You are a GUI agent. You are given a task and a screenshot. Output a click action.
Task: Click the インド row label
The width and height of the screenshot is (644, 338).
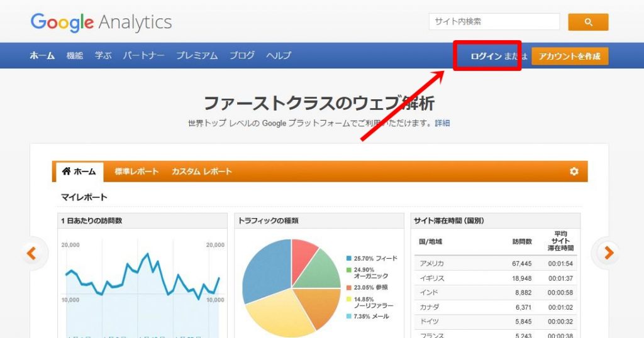click(x=429, y=293)
